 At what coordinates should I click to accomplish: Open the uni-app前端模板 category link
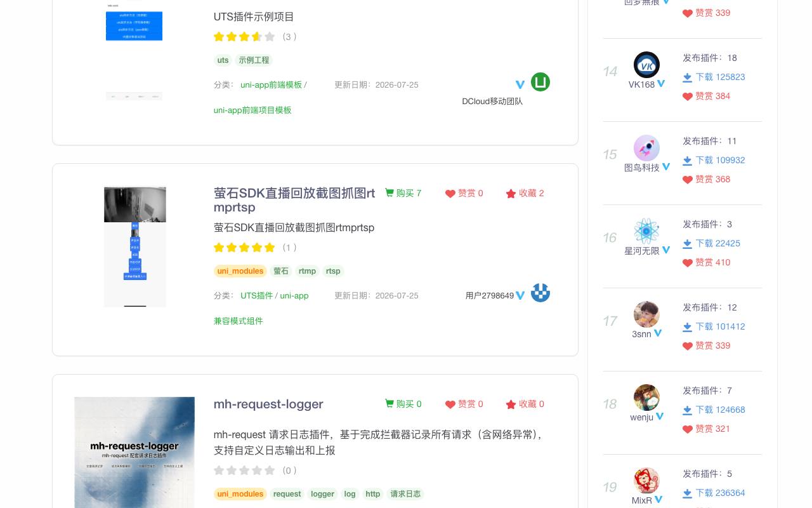coord(272,84)
